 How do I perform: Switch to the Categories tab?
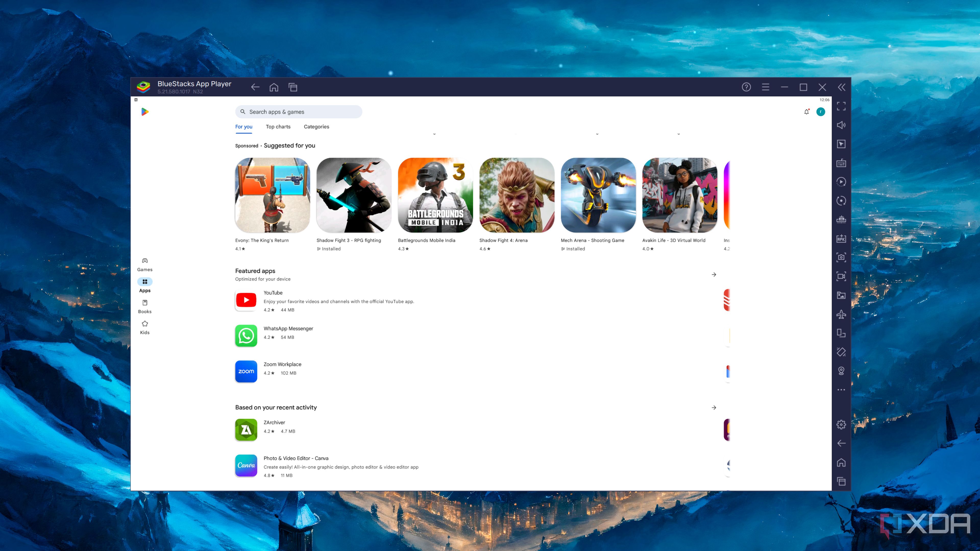[x=316, y=127]
